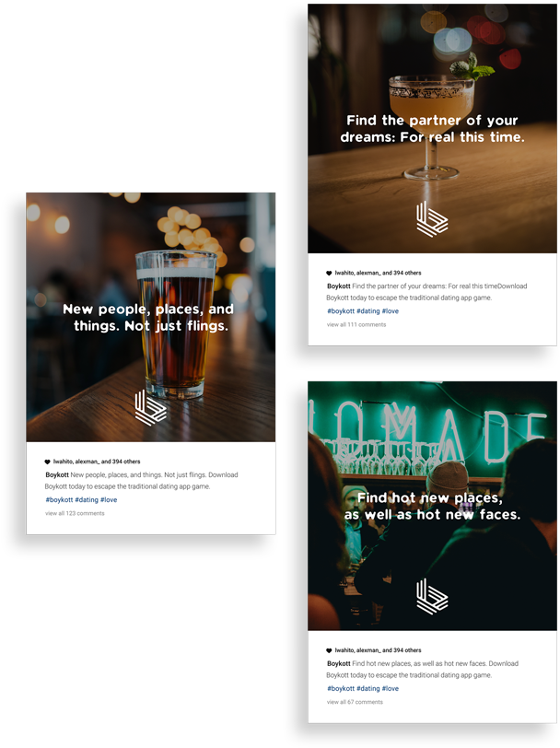Viewport: 560px width, 748px height.
Task: Click the heart icon on the beer post
Action: tap(47, 462)
